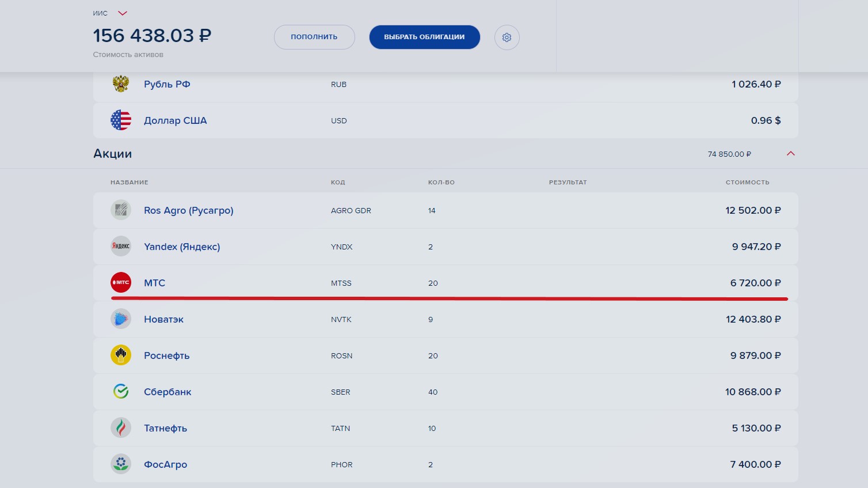
Task: Click the quantity 40 in Сбербанк row
Action: (x=433, y=392)
